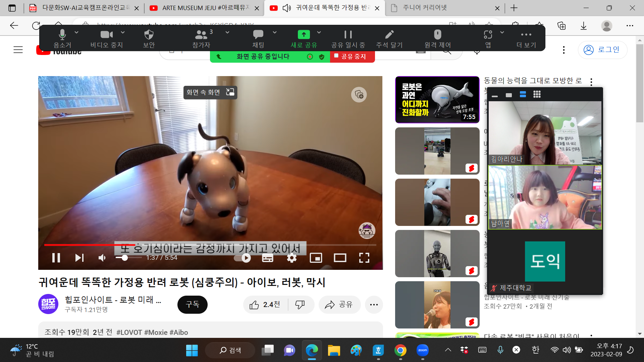644x362 pixels.
Task: Open miniplayer from player controls
Action: tap(316, 258)
